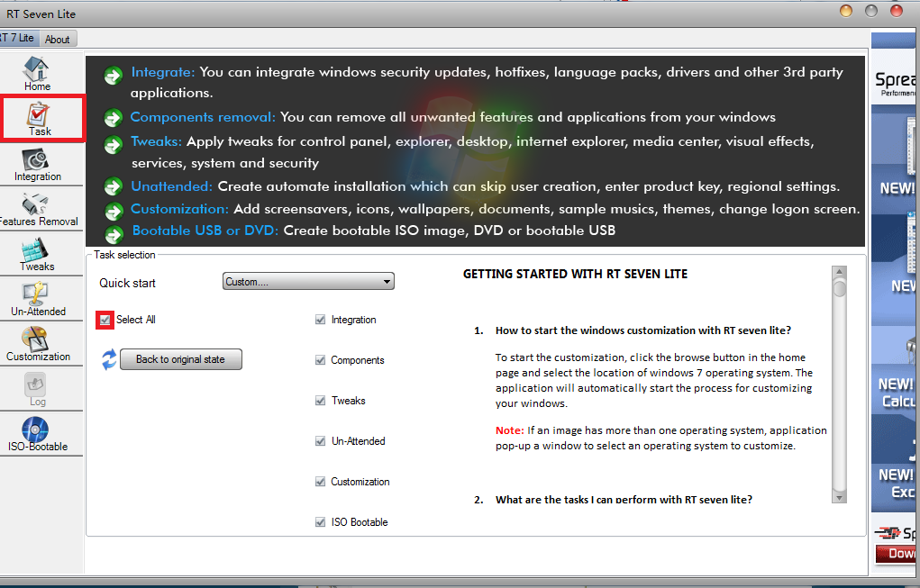Click the Unattended heading text
The height and width of the screenshot is (588, 920).
(171, 186)
